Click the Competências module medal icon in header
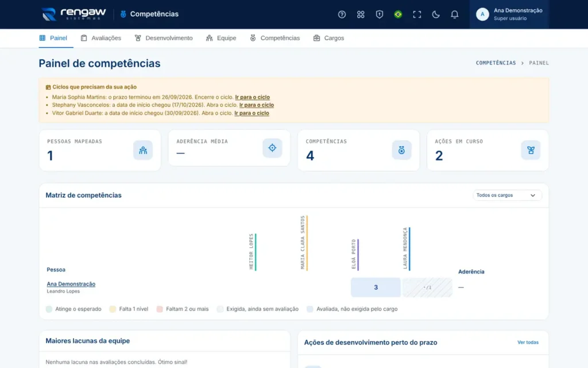The height and width of the screenshot is (368, 588). [123, 14]
